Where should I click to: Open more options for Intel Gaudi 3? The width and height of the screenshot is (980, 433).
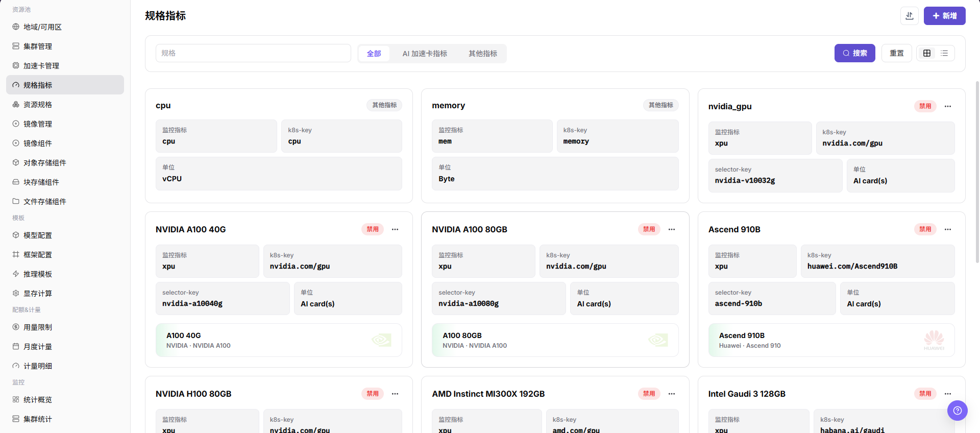pos(948,394)
